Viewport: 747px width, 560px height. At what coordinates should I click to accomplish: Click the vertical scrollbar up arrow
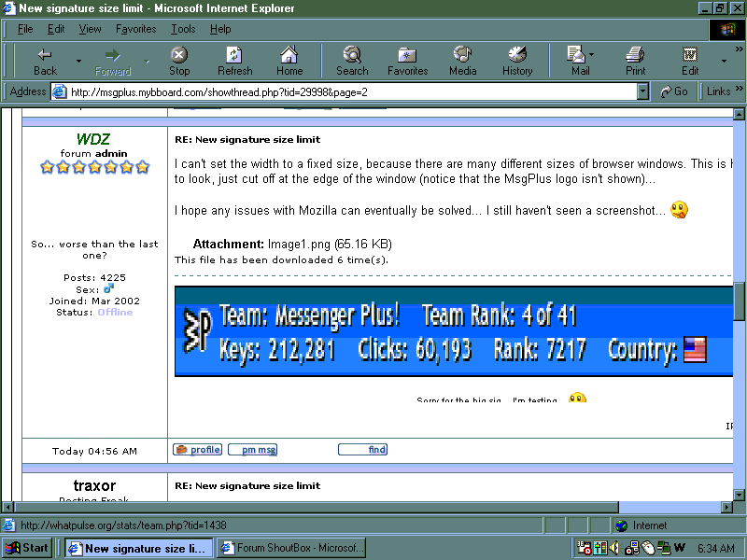pyautogui.click(x=739, y=114)
